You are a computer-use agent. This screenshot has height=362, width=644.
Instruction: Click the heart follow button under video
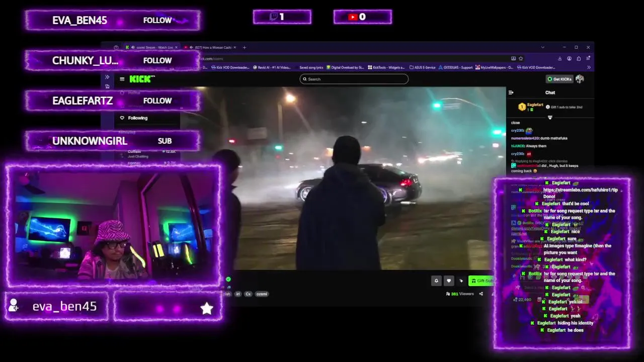(449, 281)
